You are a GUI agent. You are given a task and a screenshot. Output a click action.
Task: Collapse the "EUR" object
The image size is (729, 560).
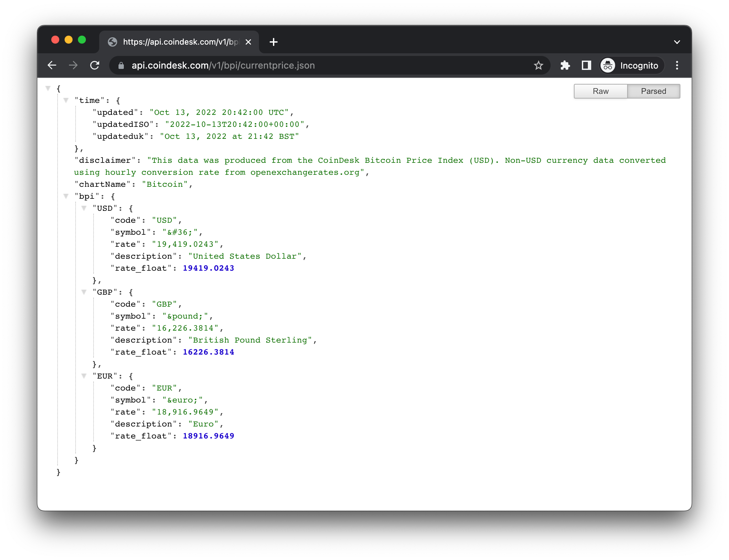(84, 376)
